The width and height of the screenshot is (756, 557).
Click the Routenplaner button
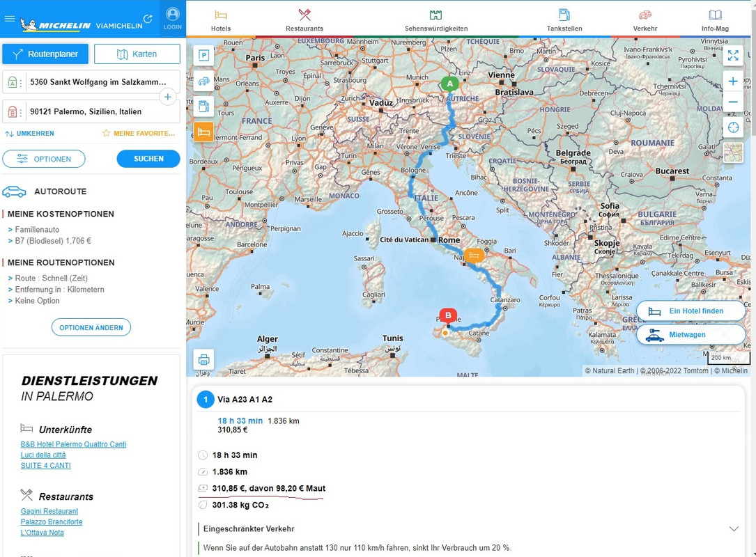pyautogui.click(x=45, y=54)
